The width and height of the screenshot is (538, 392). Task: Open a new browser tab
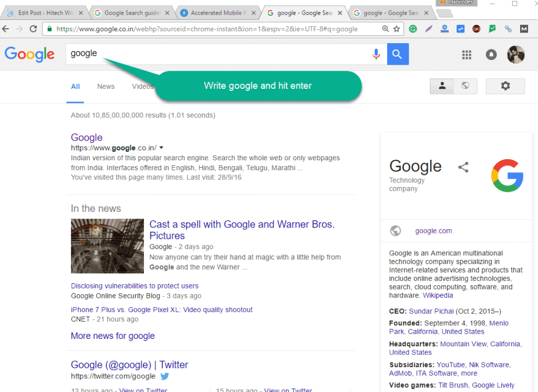pos(445,13)
